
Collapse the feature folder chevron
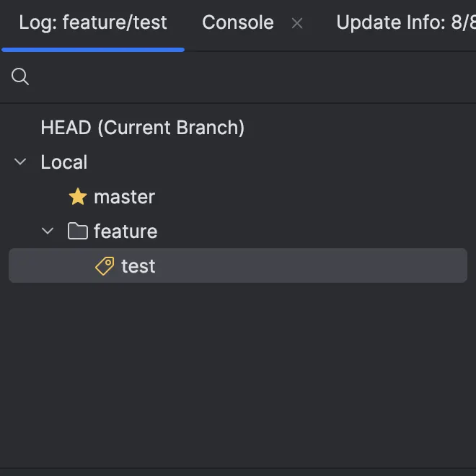(x=48, y=232)
